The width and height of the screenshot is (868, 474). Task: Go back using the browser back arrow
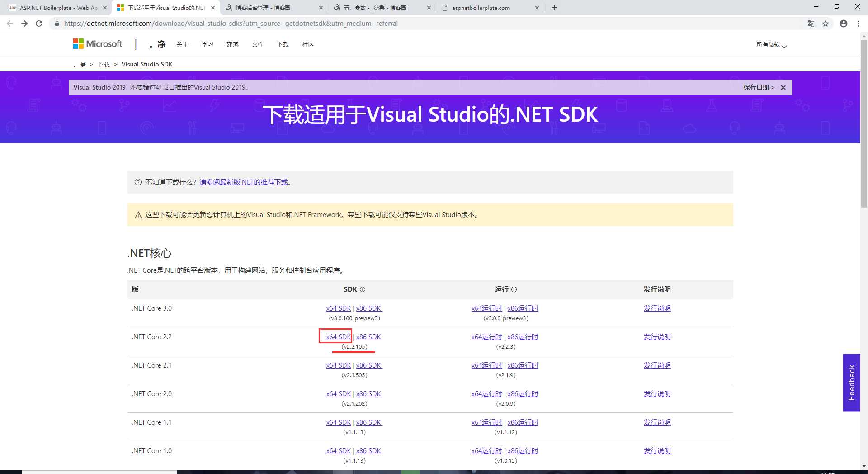click(x=9, y=24)
